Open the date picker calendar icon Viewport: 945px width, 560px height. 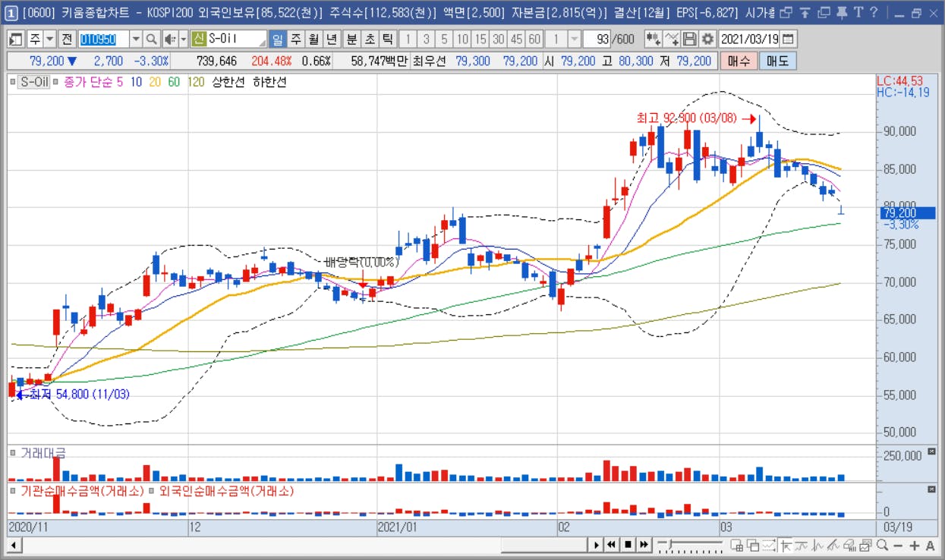[788, 39]
